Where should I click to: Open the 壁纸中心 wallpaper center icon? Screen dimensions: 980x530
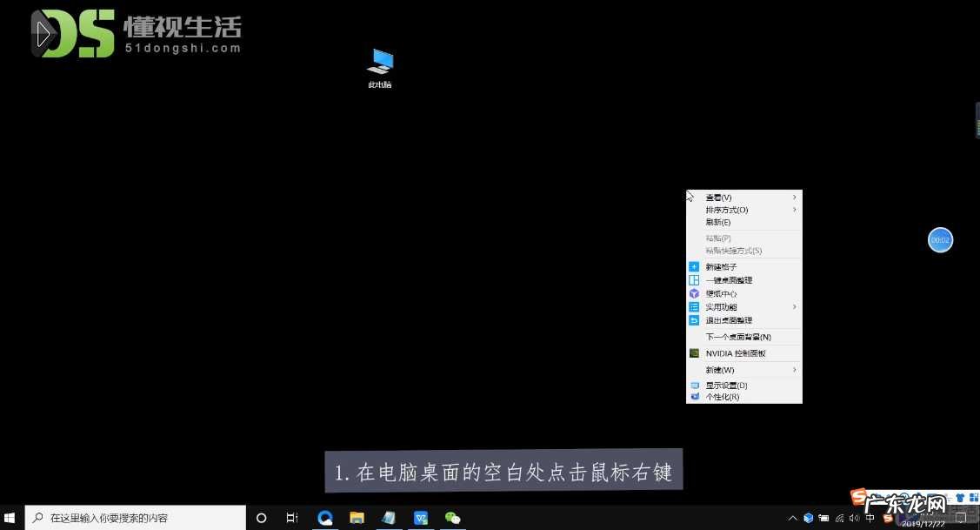(721, 293)
